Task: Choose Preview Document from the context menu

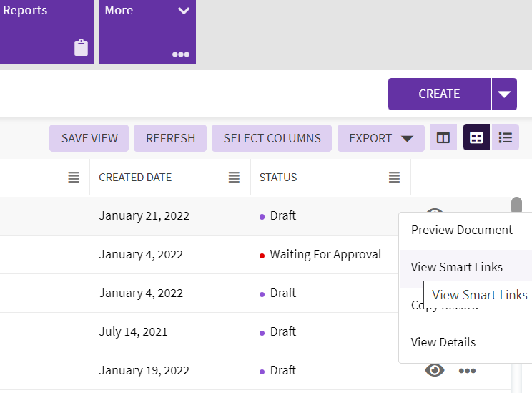Action: click(461, 230)
